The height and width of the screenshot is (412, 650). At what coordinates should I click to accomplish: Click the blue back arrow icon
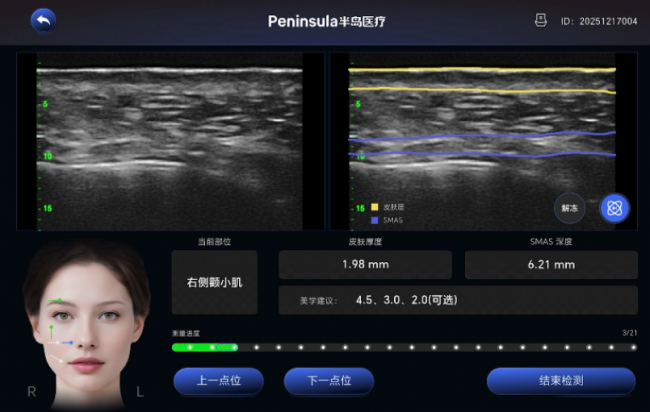(x=44, y=20)
